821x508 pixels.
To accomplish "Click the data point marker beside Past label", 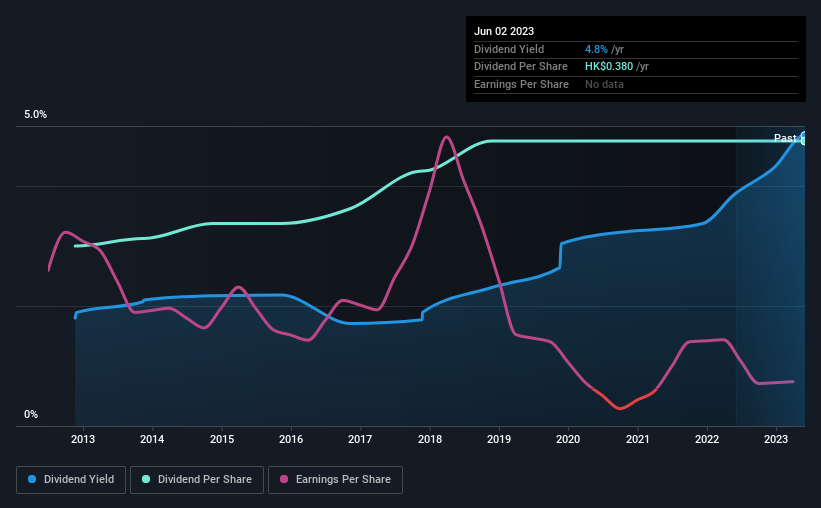I will point(804,138).
